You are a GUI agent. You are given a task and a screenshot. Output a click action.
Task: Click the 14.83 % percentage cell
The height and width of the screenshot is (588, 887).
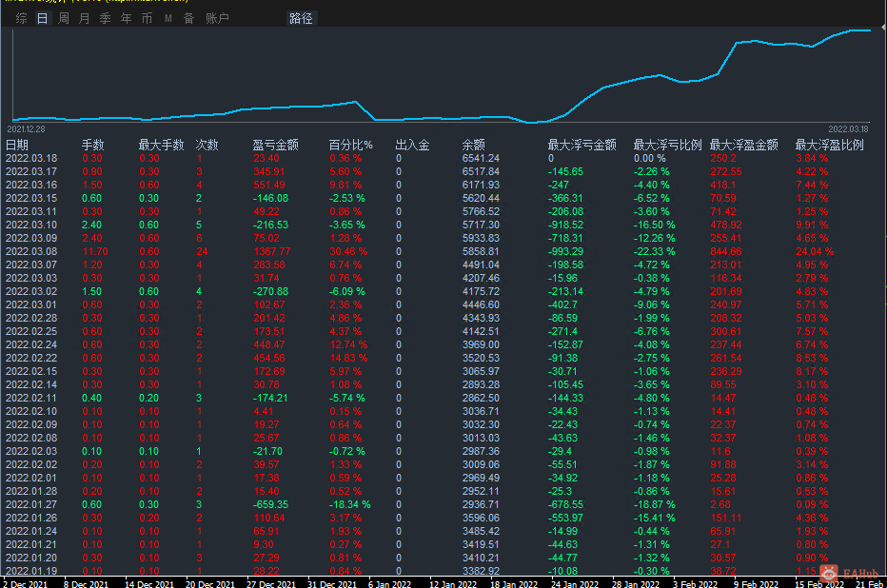348,358
